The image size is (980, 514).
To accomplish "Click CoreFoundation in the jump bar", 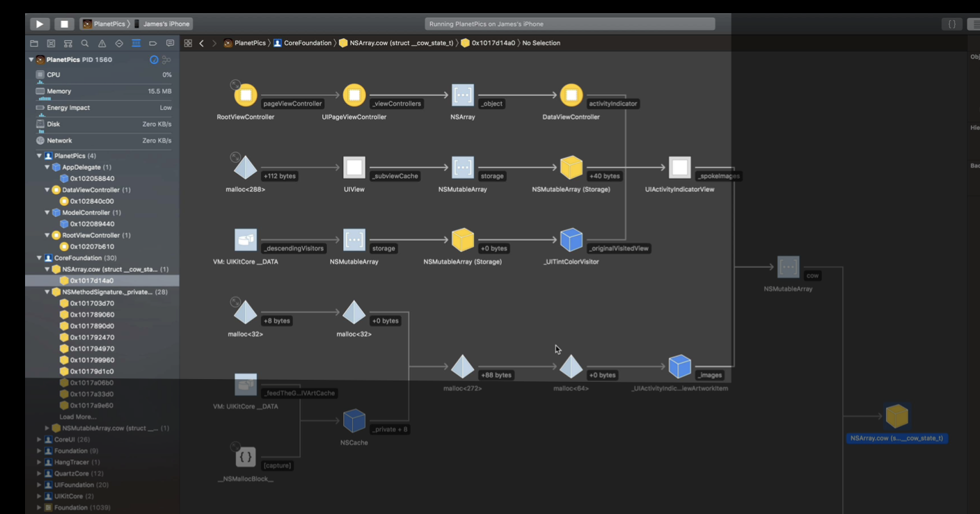I will point(303,43).
